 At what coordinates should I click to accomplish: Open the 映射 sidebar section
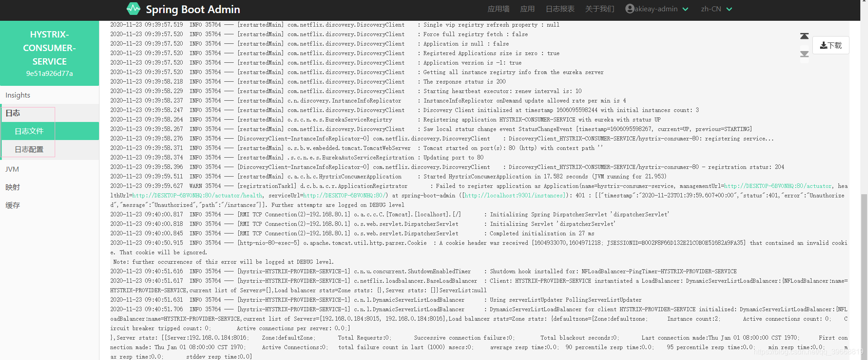(x=49, y=187)
